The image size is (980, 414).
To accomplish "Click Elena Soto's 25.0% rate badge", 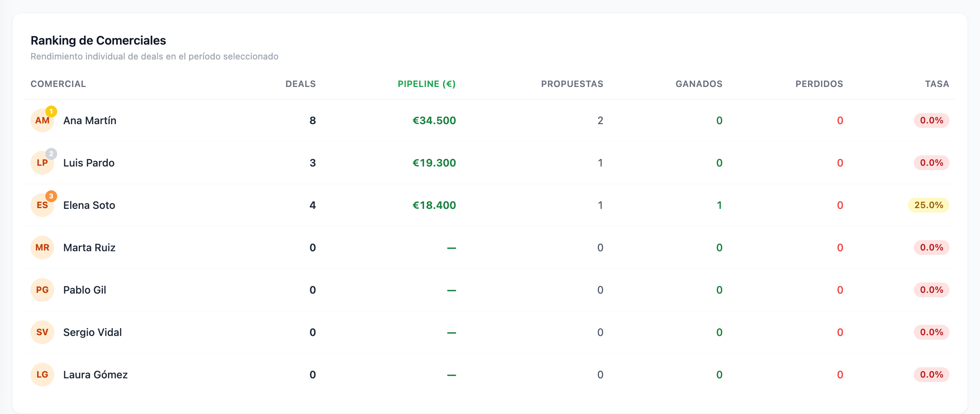I will click(929, 206).
